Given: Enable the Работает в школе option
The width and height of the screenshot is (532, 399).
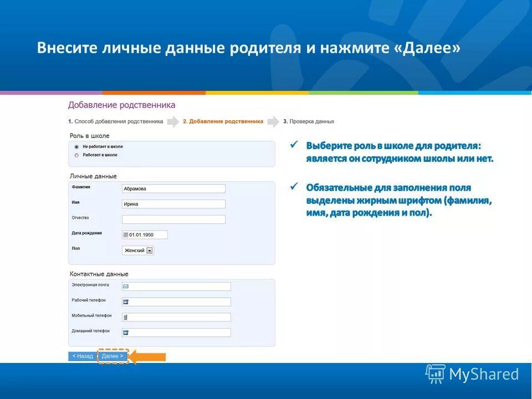Looking at the screenshot, I should tap(76, 155).
